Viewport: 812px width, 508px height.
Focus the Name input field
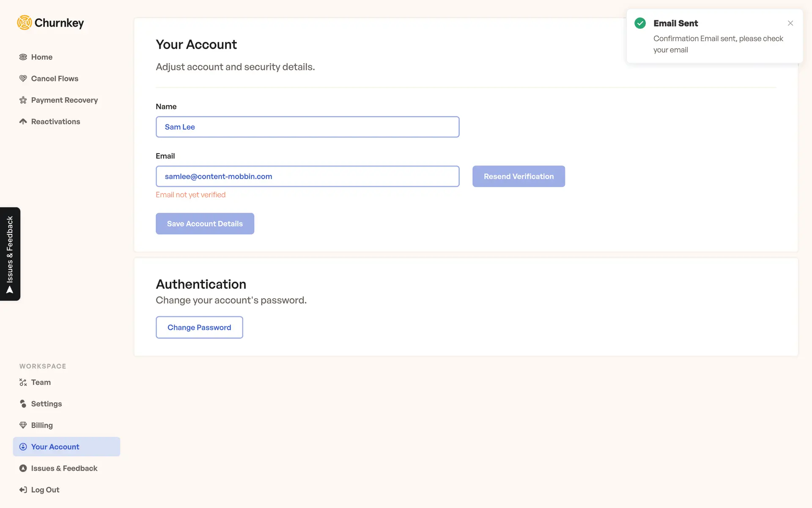pos(307,127)
